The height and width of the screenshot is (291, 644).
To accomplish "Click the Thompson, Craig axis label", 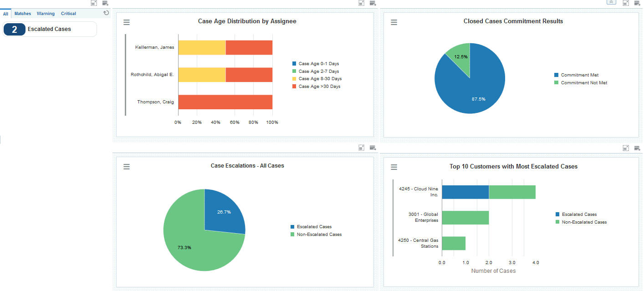I will [155, 102].
